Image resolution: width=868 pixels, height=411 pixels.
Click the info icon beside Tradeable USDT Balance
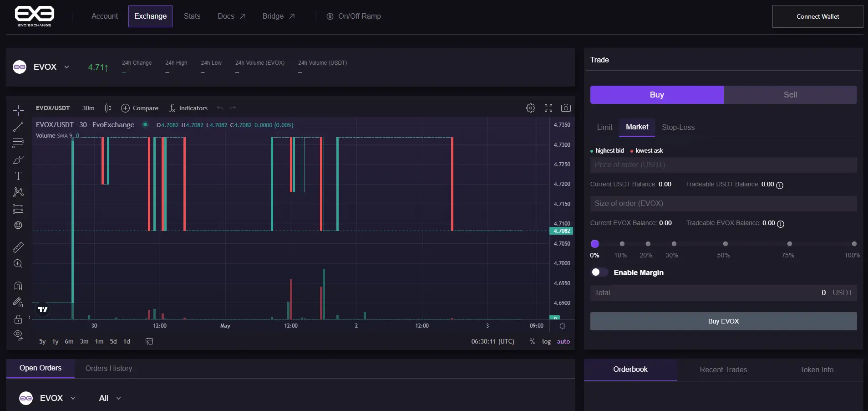(x=780, y=185)
